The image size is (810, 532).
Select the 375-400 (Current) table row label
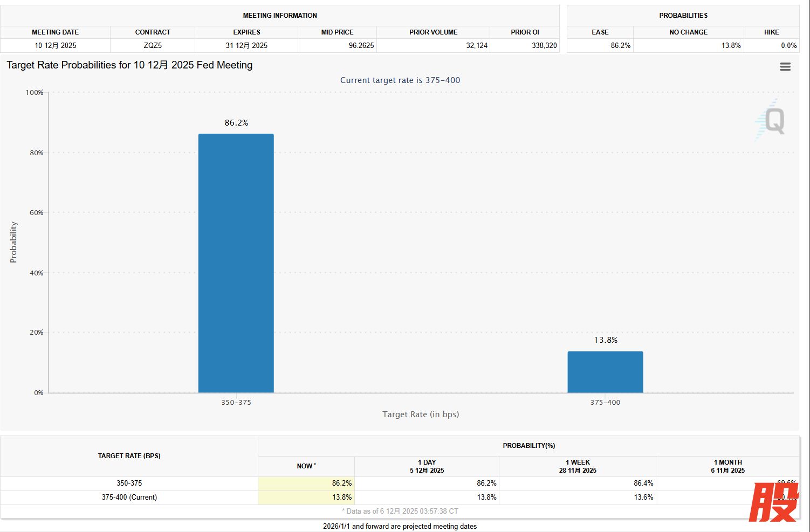coord(129,498)
